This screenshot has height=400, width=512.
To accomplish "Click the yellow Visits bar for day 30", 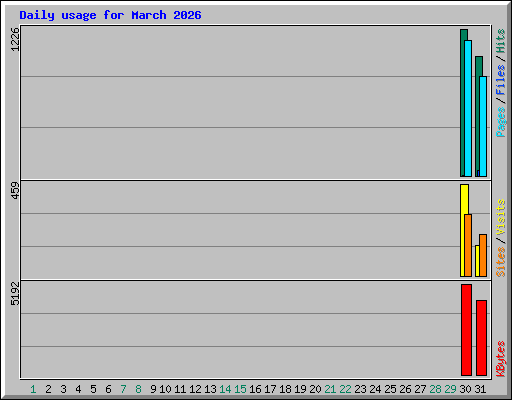I will [x=463, y=230].
